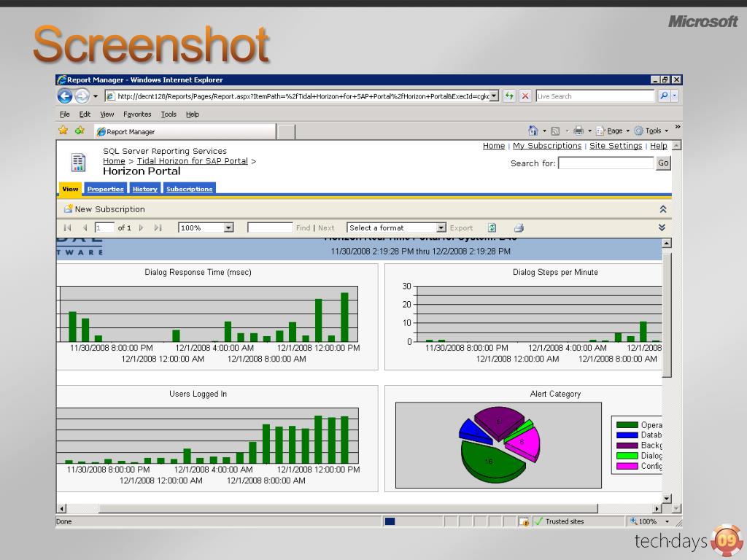The height and width of the screenshot is (560, 747).
Task: Open the report zoom 100% dropdown
Action: click(228, 227)
